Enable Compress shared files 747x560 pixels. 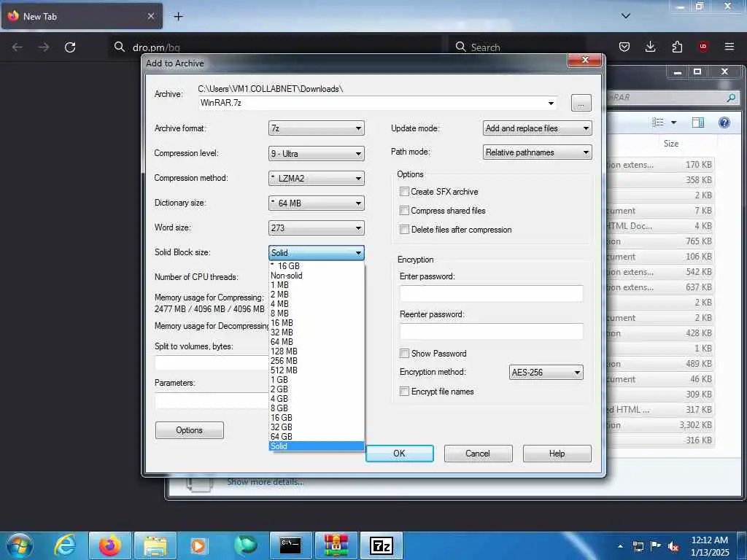pos(404,211)
